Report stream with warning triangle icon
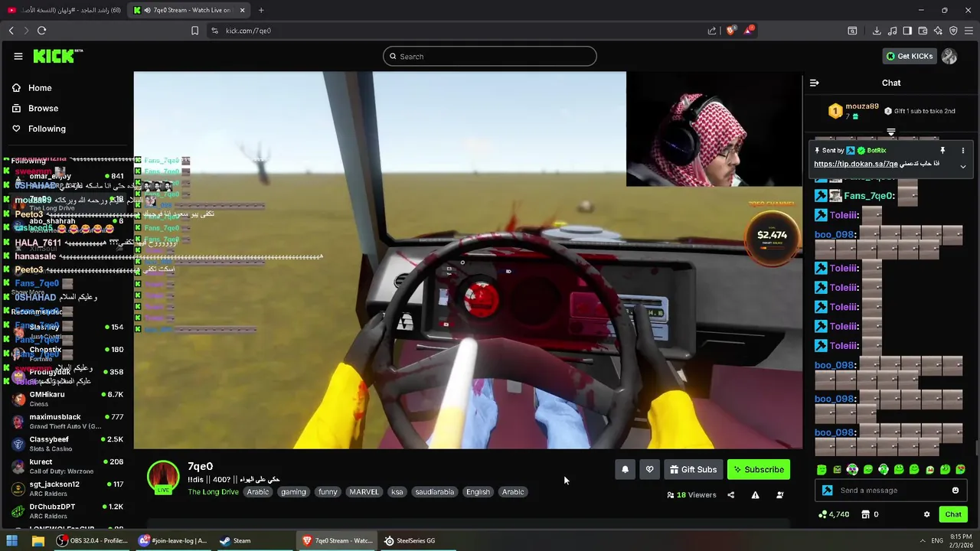 pos(755,495)
